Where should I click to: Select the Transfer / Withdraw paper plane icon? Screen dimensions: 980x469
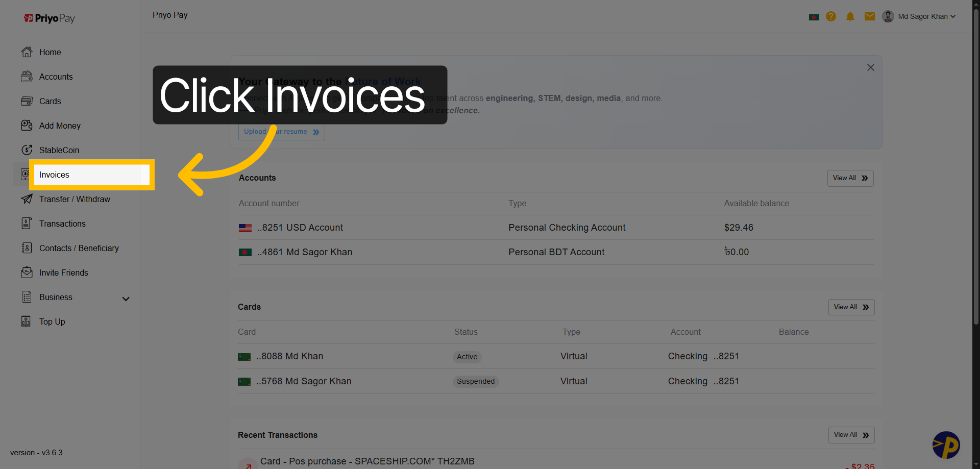coord(27,199)
